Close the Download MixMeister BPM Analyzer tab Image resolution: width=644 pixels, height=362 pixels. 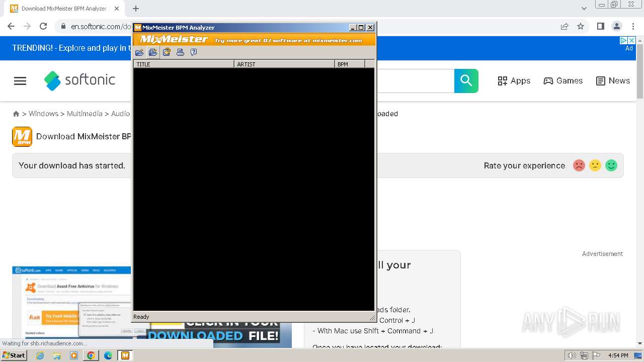click(x=117, y=9)
